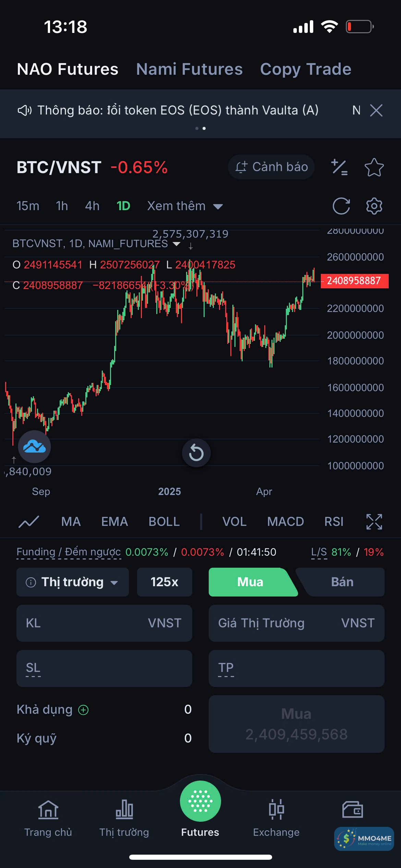Tap BTC/VNST pair title
This screenshot has height=868, width=401.
coord(59,167)
